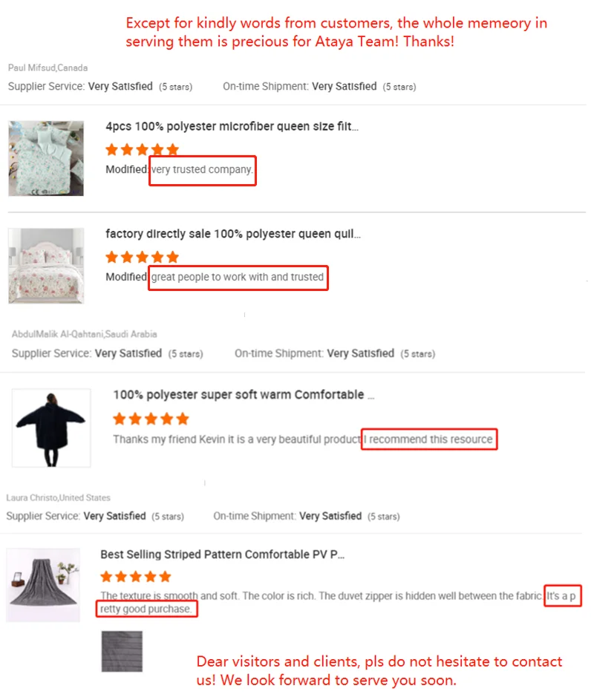The height and width of the screenshot is (700, 591).
Task: Click the 'great people to work with and trusted' review
Action: 238,277
